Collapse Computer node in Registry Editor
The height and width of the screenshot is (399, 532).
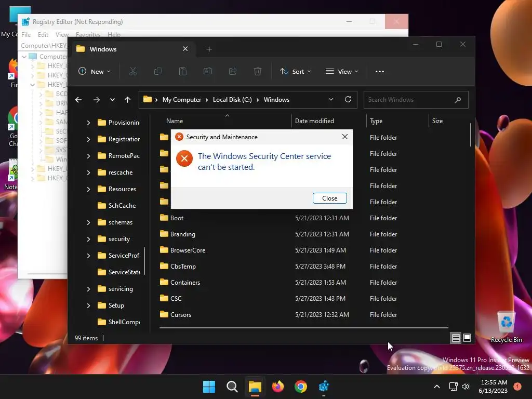tap(24, 57)
